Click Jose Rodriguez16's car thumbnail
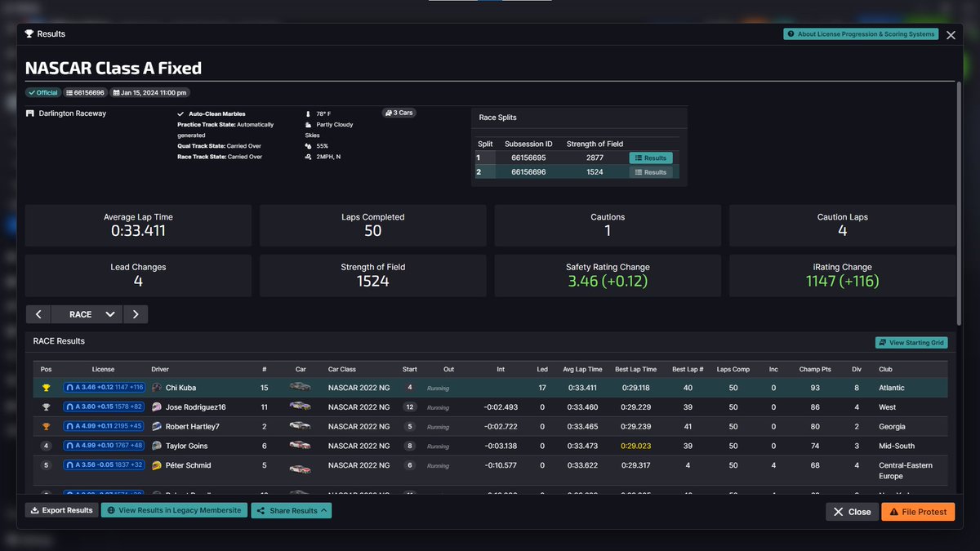The height and width of the screenshot is (551, 980). 301,407
